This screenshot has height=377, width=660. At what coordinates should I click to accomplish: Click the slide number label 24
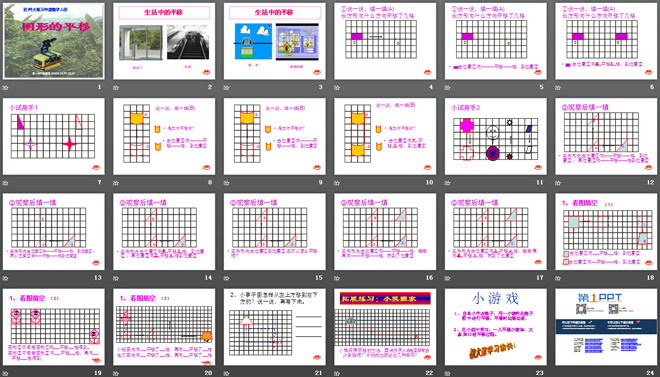pos(650,373)
